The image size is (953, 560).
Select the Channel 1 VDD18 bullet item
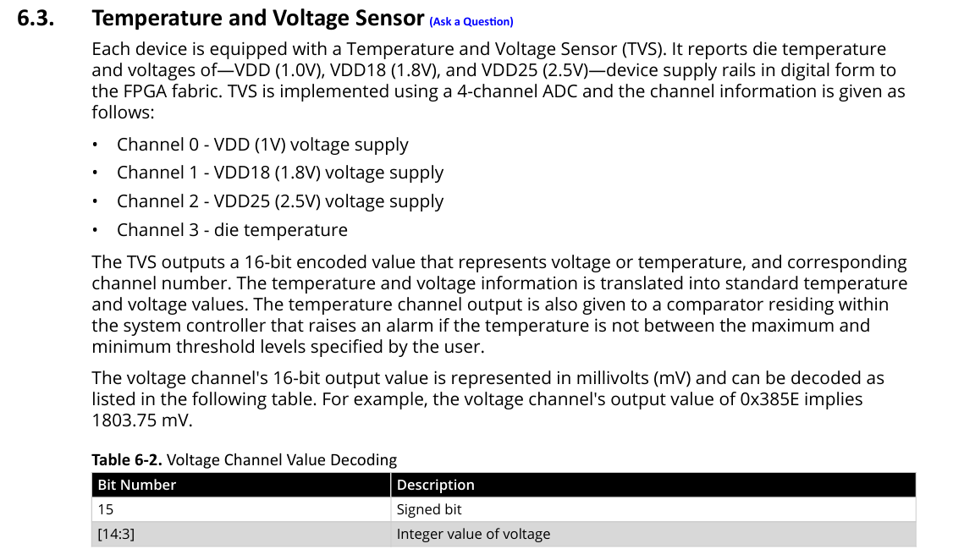(x=280, y=173)
